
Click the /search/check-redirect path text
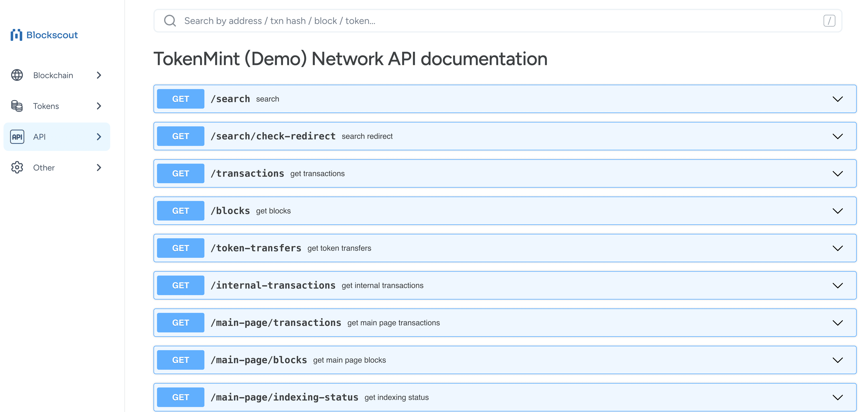pos(273,136)
